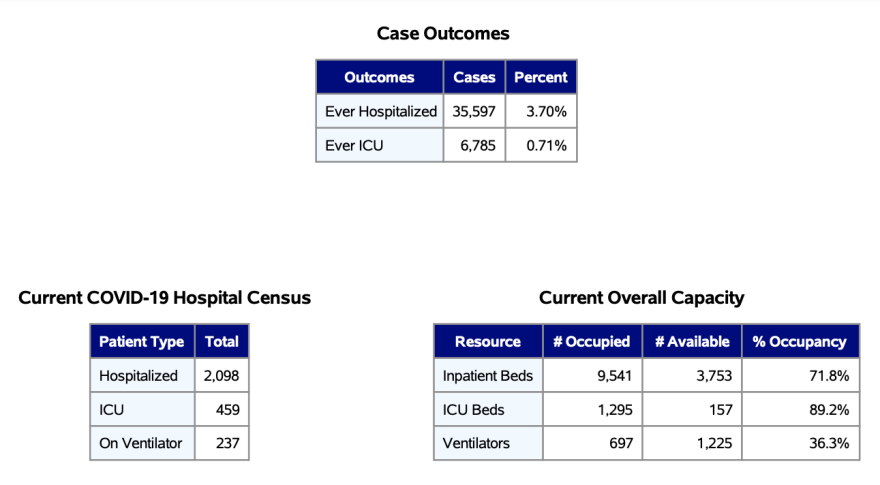Select the "# Available" column header
The image size is (880, 485).
pyautogui.click(x=692, y=341)
